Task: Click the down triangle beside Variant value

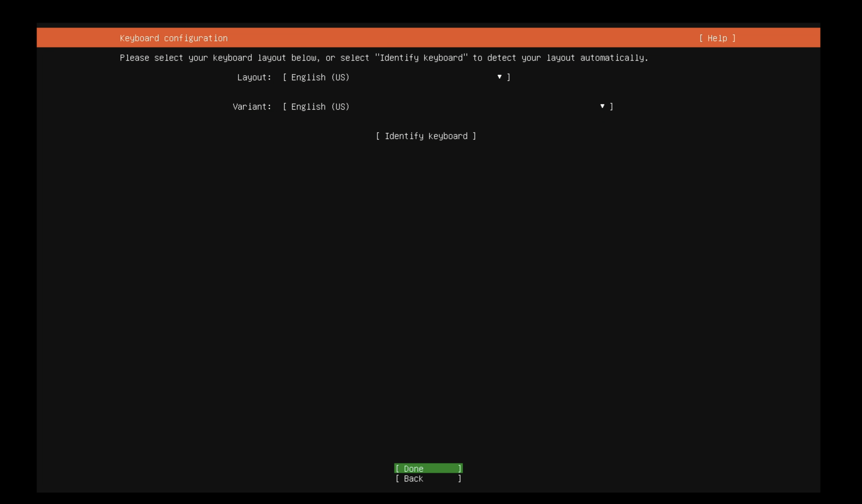Action: [x=602, y=106]
